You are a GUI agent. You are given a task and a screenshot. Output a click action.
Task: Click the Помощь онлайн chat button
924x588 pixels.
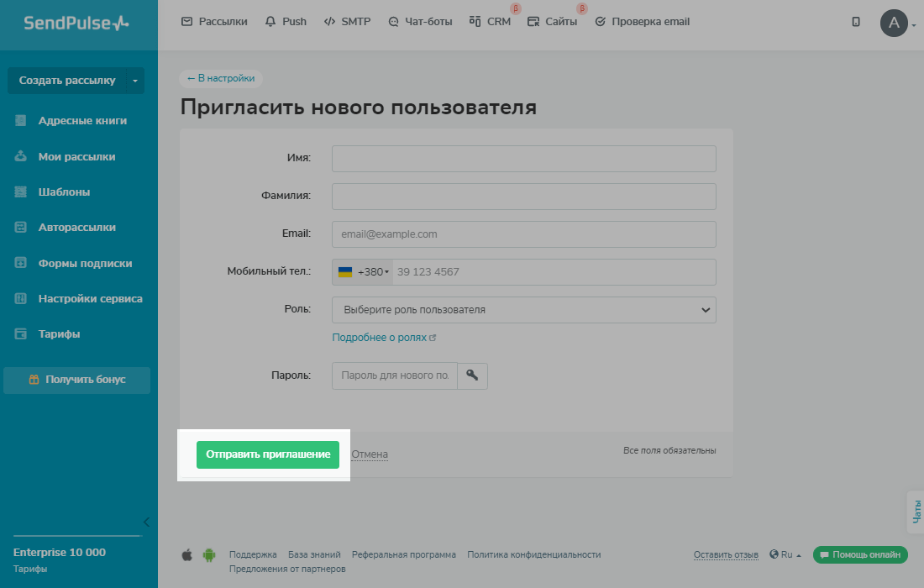(860, 555)
